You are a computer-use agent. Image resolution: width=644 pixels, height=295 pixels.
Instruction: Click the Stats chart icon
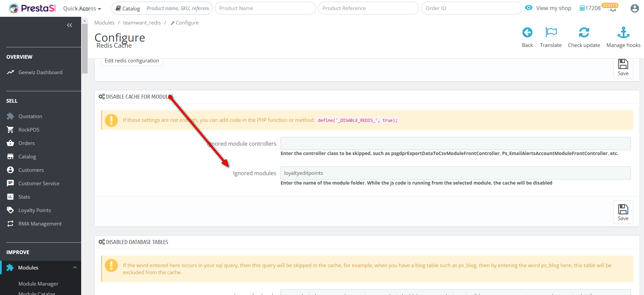coord(10,197)
